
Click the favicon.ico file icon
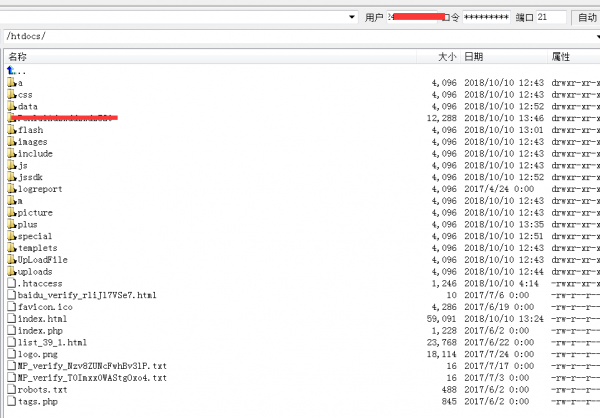pyautogui.click(x=12, y=306)
